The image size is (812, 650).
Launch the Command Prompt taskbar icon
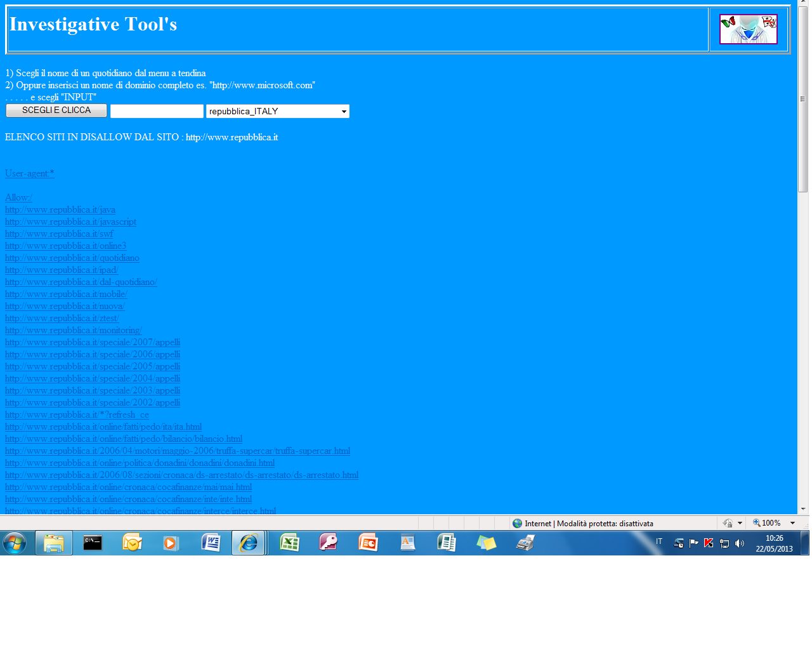(x=93, y=543)
